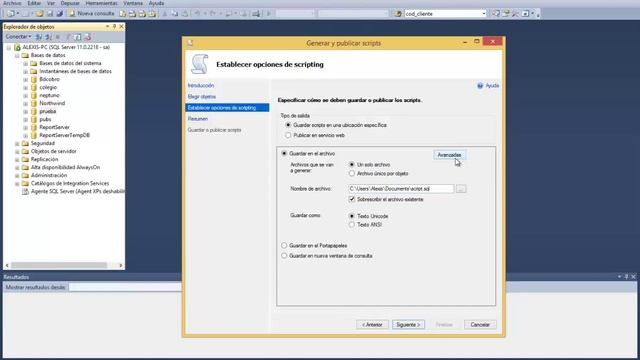Viewport: 640px width, 360px height.
Task: Click the Siguiente button
Action: 408,324
